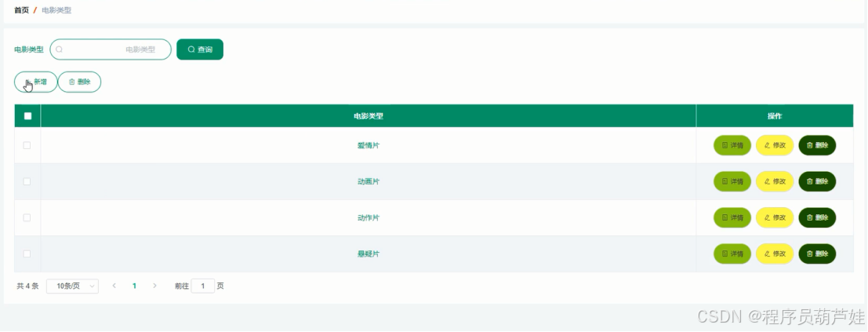Click the 动作片 table cell
Viewport: 868px width, 332px height.
(369, 217)
